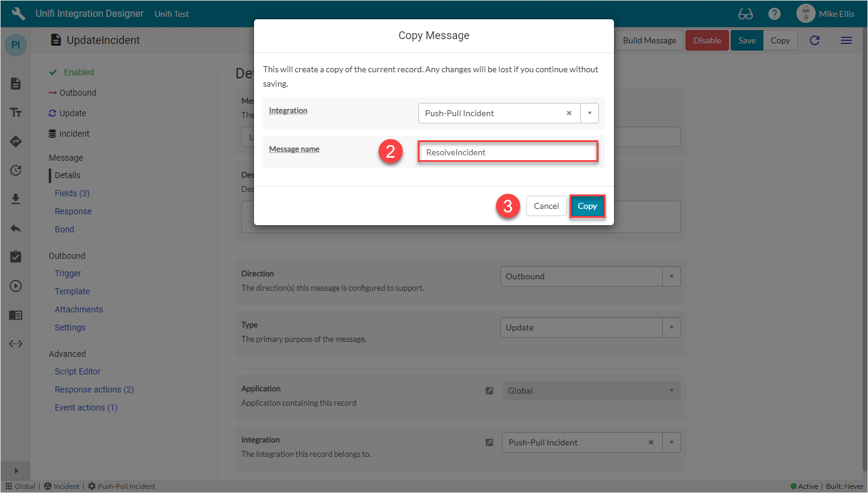Click the red Disable button
The width and height of the screenshot is (868, 493).
click(x=707, y=40)
